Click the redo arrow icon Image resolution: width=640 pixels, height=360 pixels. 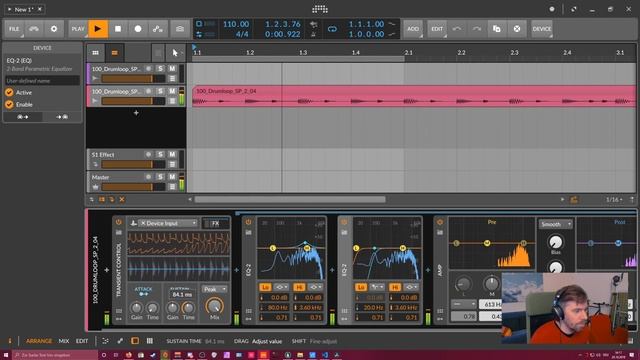[x=477, y=29]
